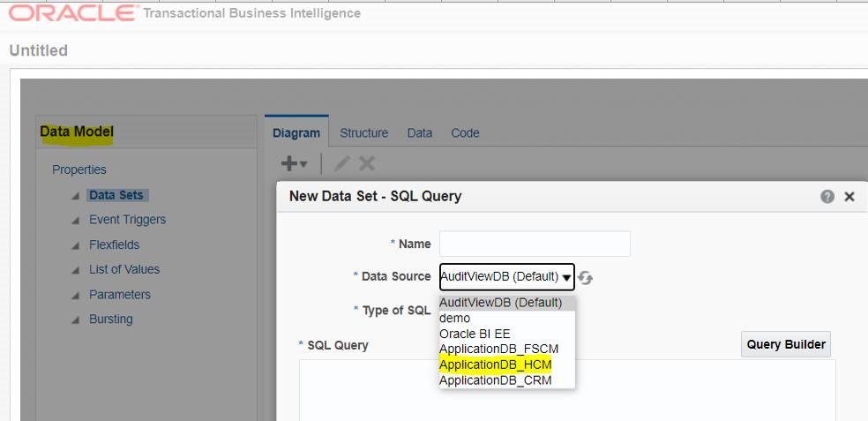Open the add new data set plus menu
This screenshot has height=421, width=868.
(294, 163)
